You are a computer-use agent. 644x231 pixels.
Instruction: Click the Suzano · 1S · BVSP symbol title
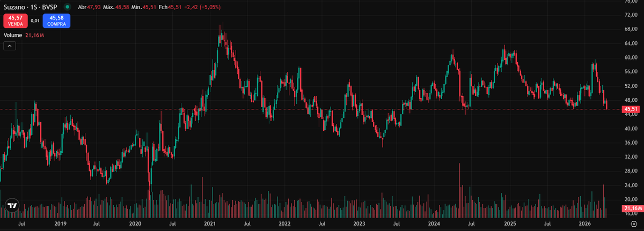point(31,7)
